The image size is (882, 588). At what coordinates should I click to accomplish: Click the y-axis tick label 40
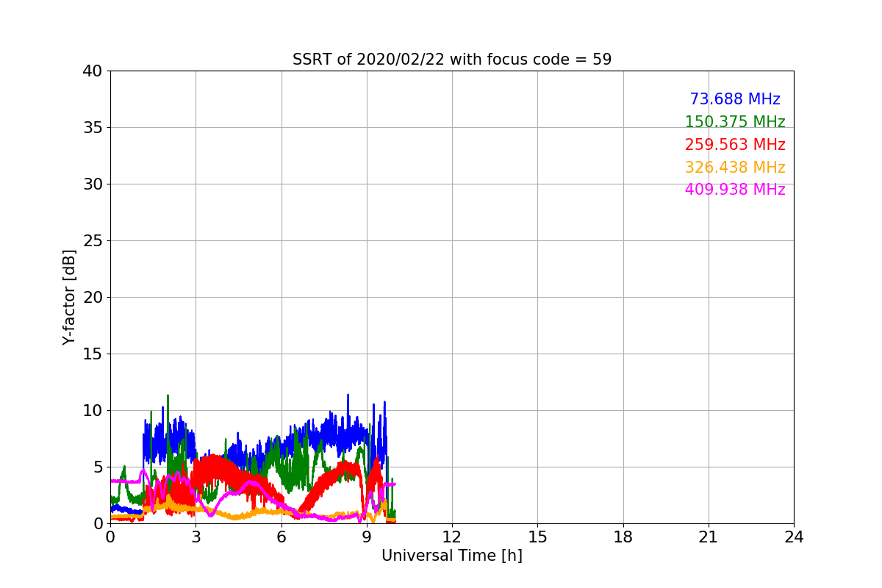point(93,71)
